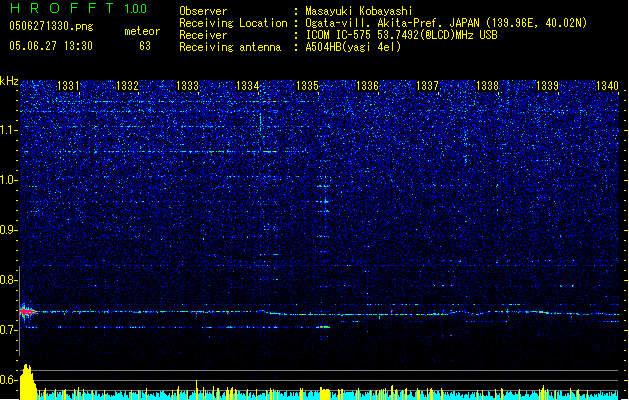Click the 'Observer' label
Image resolution: width=629 pixels, height=400 pixels.
tap(203, 11)
